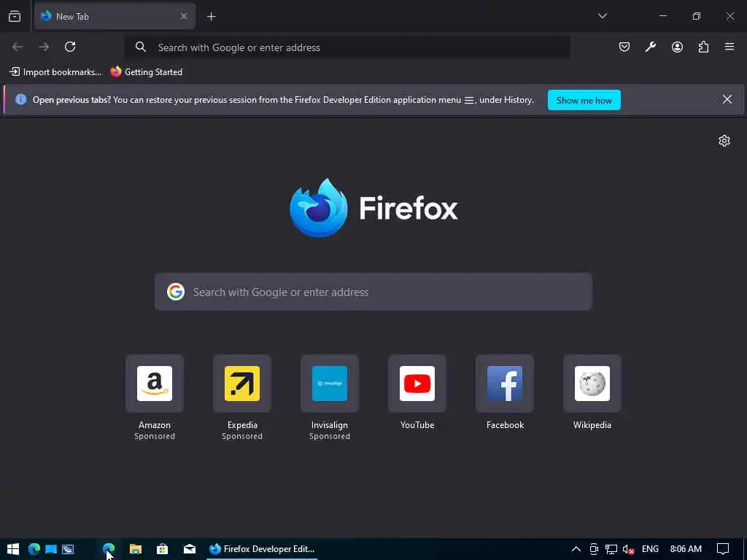Go back one page
Screen dimensions: 747x560
click(18, 47)
